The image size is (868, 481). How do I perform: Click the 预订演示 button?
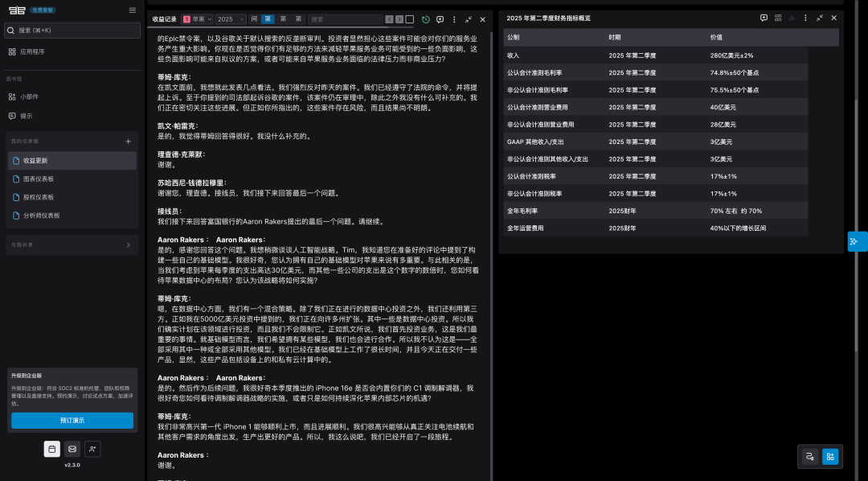pos(72,420)
